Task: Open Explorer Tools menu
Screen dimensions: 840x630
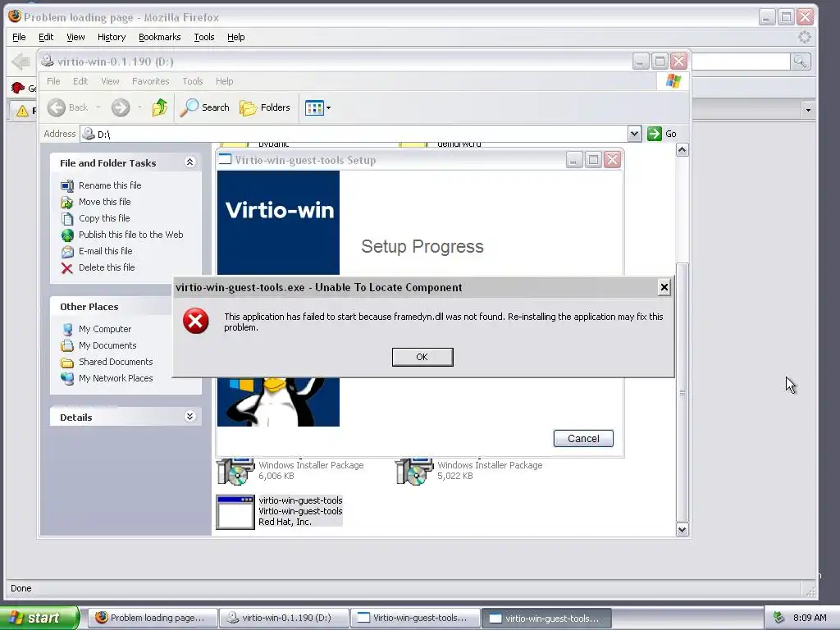Action: coord(192,81)
